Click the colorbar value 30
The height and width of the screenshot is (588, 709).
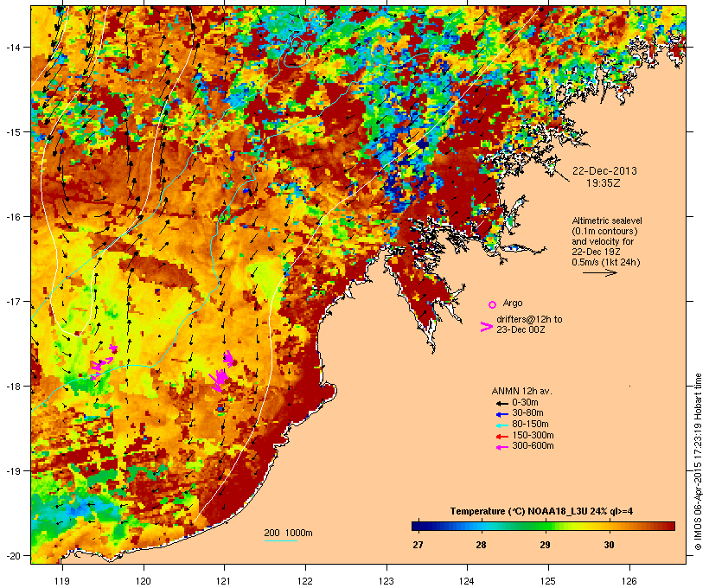point(609,545)
